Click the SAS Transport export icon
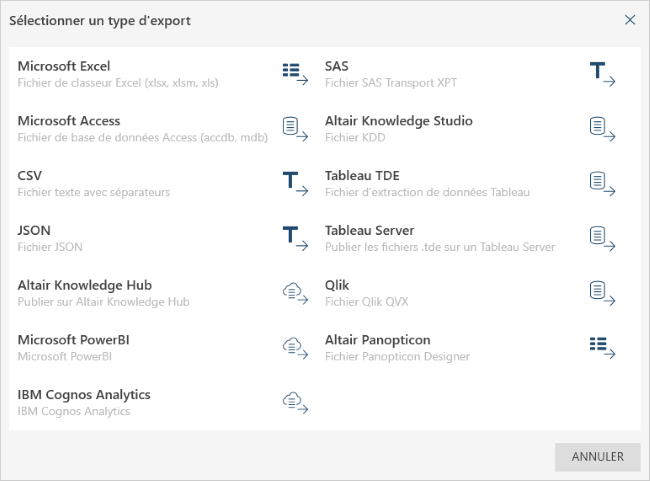Image resolution: width=650 pixels, height=481 pixels. pos(601,73)
